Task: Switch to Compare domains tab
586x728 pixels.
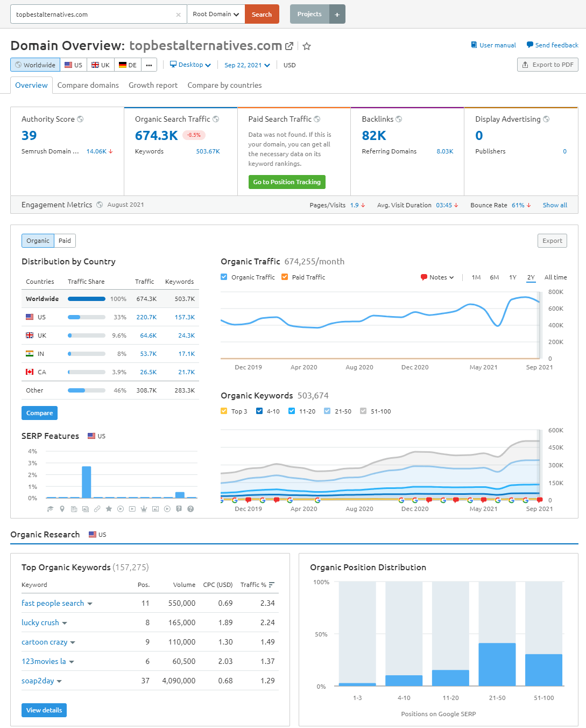Action: click(88, 85)
